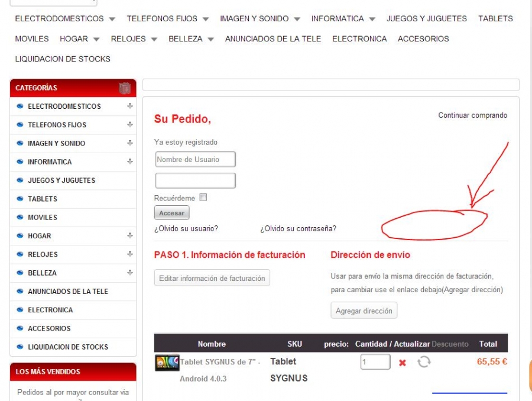This screenshot has width=532, height=401.
Task: Expand INFORMATICA sidebar category plus icon
Action: coord(129,161)
